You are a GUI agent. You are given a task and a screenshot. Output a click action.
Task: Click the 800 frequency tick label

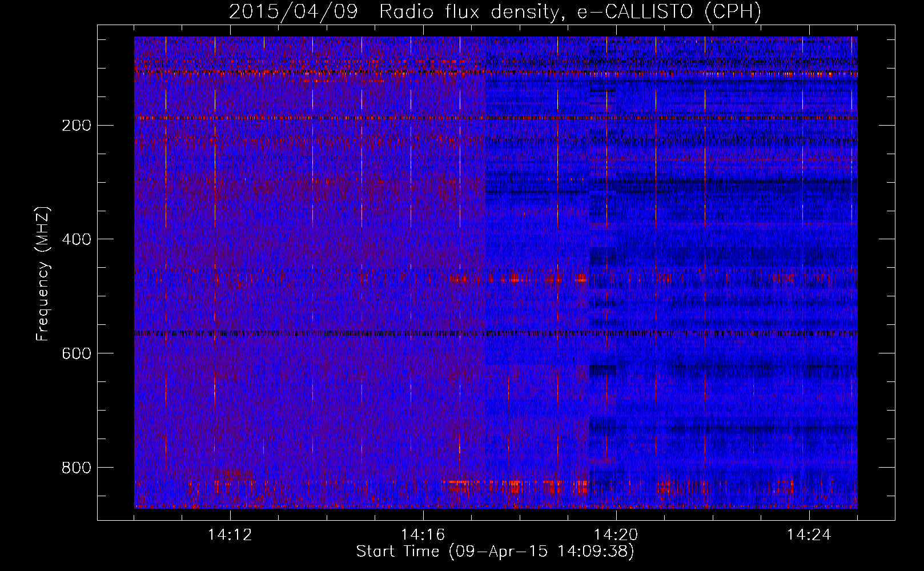click(x=76, y=468)
